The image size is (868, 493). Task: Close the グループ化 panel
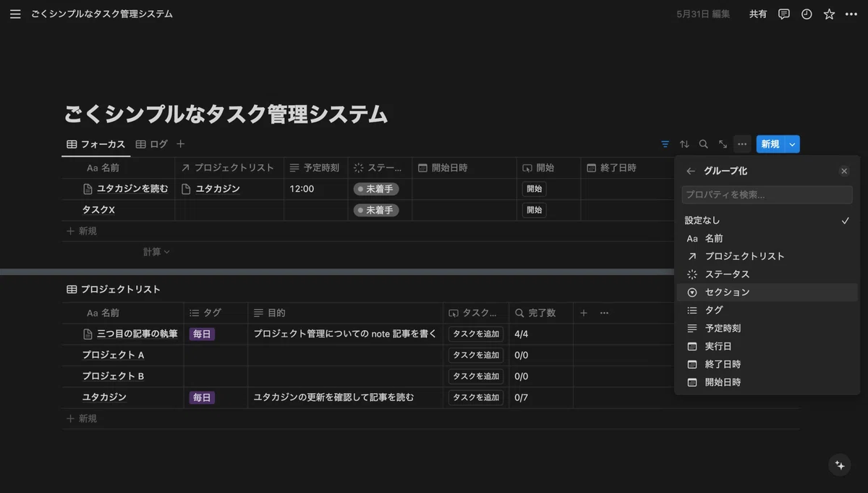(x=844, y=171)
